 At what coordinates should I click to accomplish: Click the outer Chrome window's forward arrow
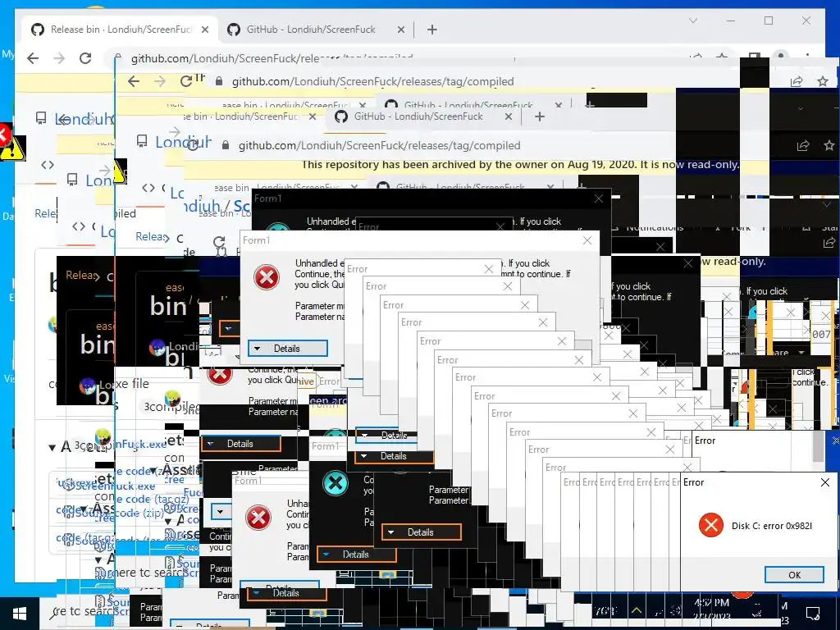point(59,58)
